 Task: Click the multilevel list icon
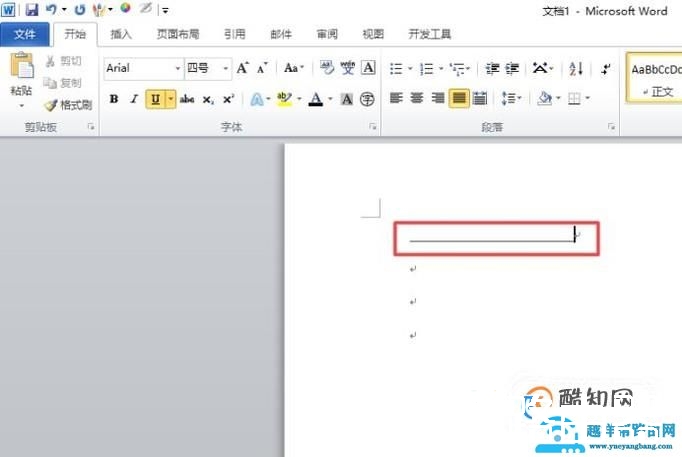[x=457, y=68]
